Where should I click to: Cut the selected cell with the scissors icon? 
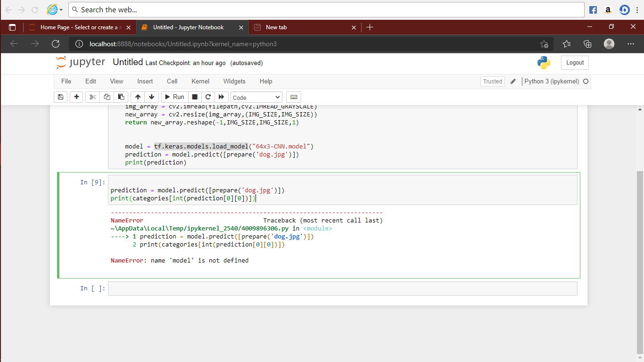92,97
